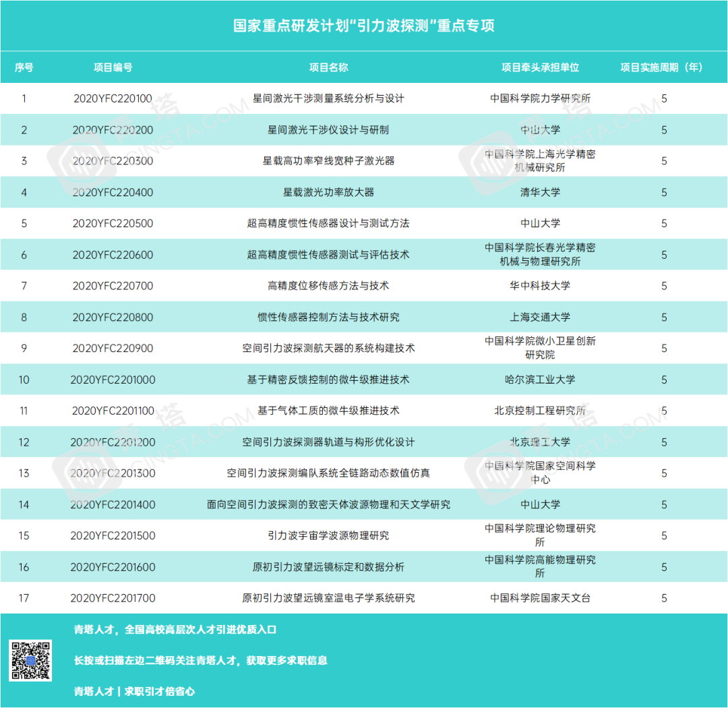Click project name "原初引力波望远镜室温电子学系统研究"
Image resolution: width=728 pixels, height=708 pixels.
tap(328, 598)
